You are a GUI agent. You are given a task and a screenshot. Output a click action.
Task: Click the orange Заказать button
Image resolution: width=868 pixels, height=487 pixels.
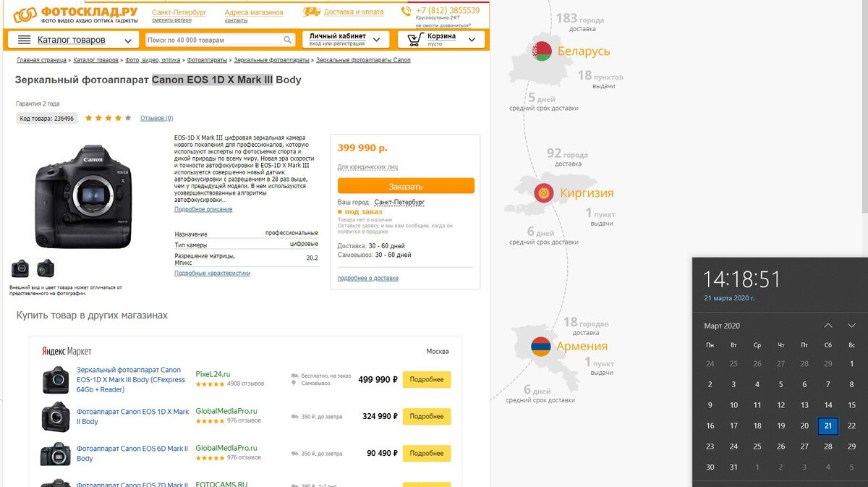406,186
